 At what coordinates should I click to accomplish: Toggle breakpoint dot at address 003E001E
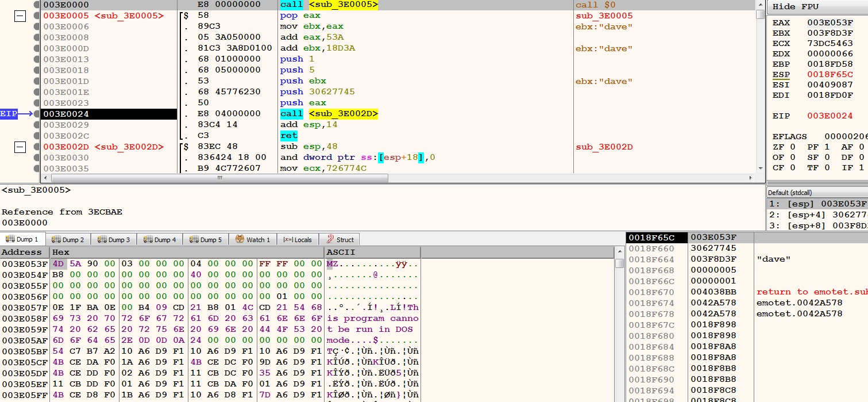point(37,92)
